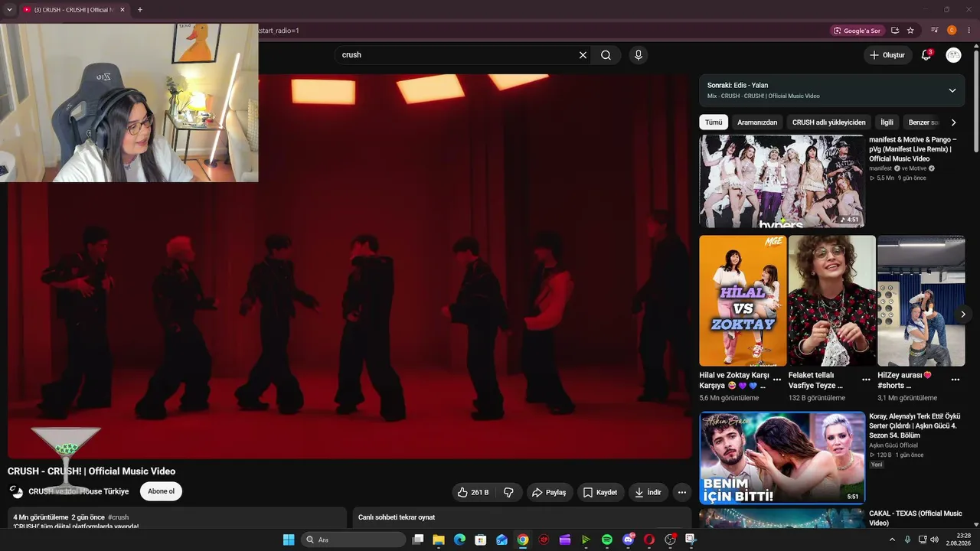Click the Paylaş share button

[549, 492]
